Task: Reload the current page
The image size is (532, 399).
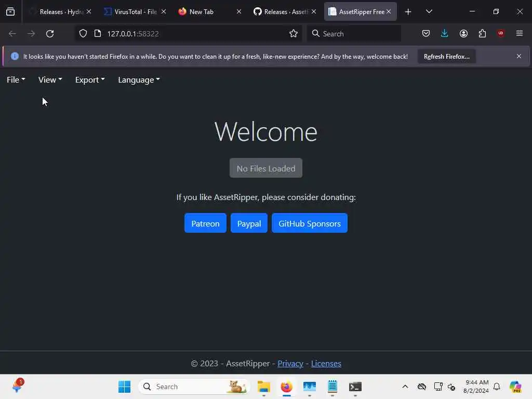Action: coord(50,34)
